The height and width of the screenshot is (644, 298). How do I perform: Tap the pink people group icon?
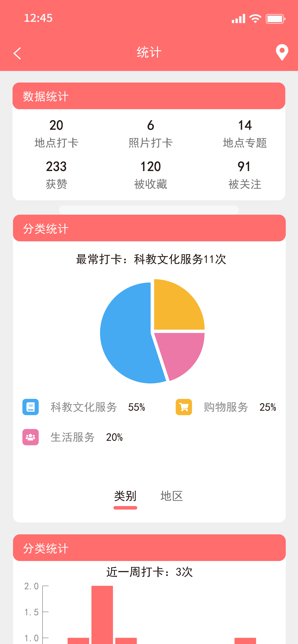31,437
